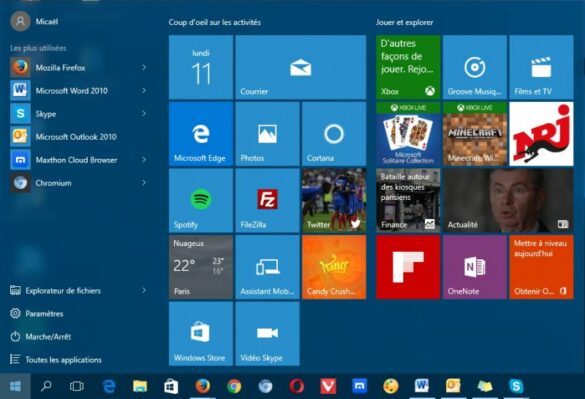
Task: Launch Microsoft Solitaire Collection tile
Action: 408,134
